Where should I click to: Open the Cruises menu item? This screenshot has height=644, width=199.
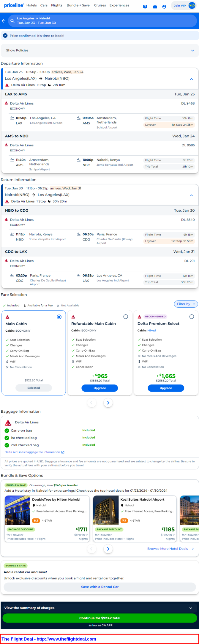(100, 5)
